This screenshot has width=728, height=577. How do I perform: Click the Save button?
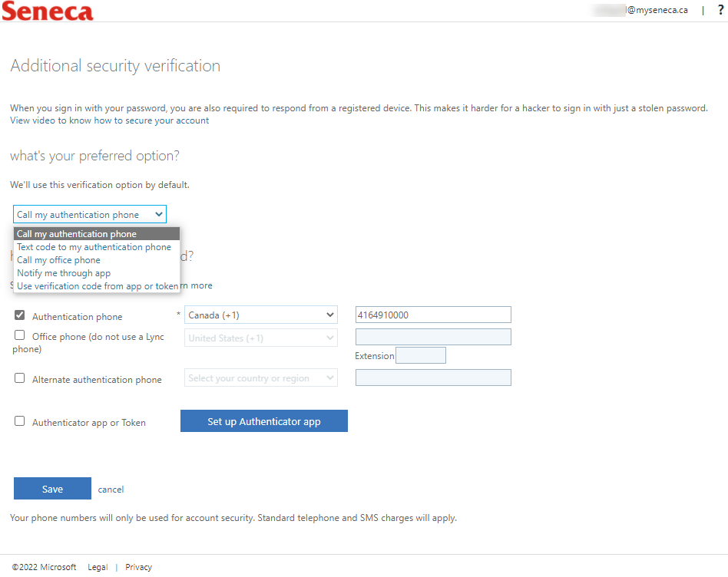(x=52, y=489)
